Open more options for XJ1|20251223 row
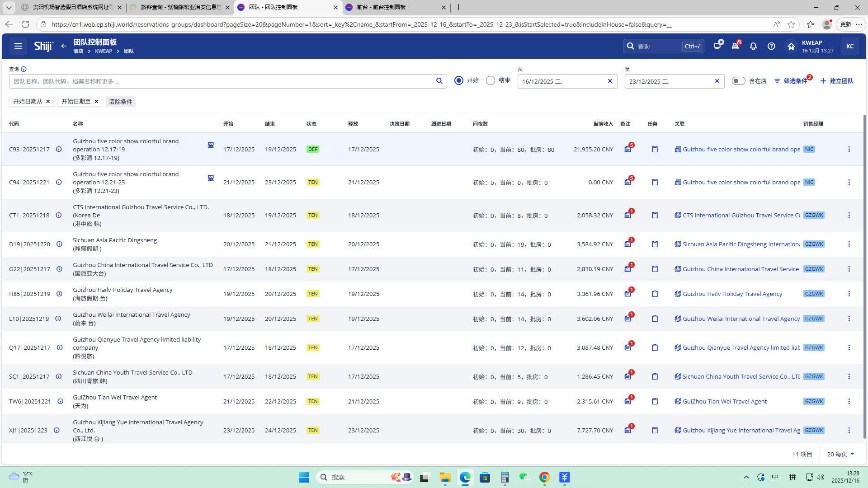This screenshot has height=488, width=868. 849,431
